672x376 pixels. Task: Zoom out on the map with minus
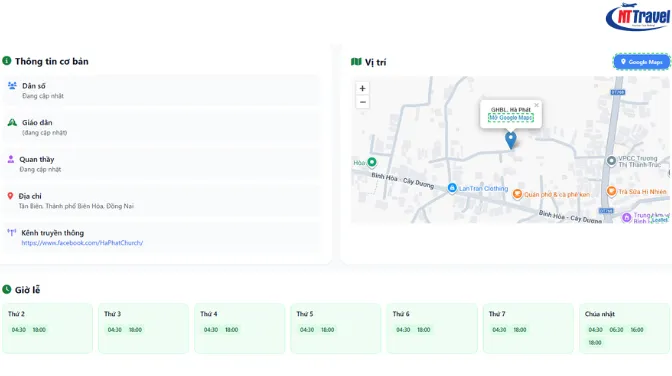click(363, 102)
